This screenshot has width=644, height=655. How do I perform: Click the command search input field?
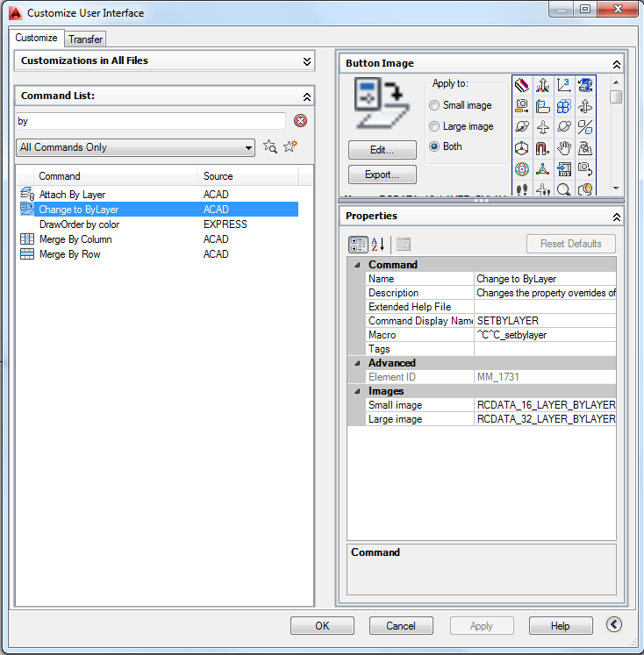151,121
